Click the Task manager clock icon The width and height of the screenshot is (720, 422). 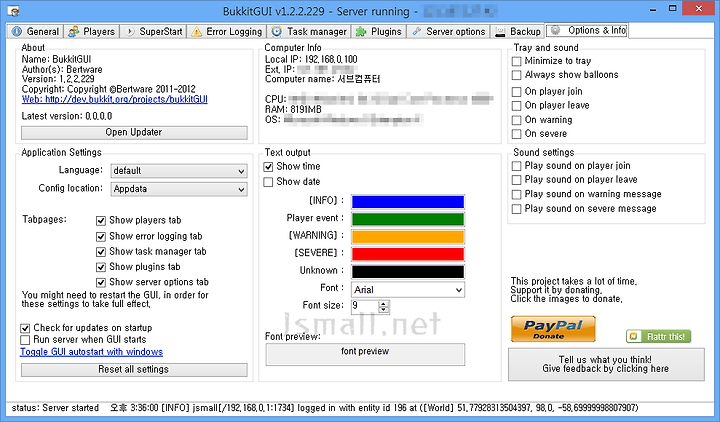(x=277, y=31)
